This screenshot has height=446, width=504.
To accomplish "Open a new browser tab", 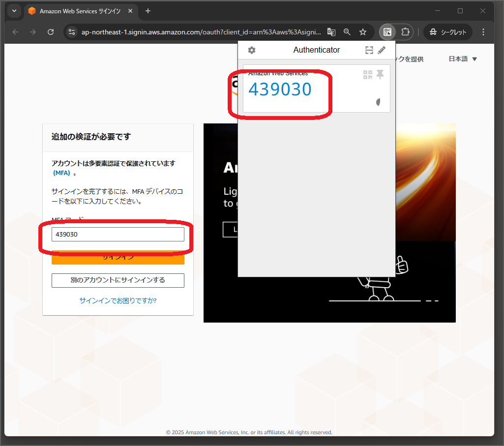I will pyautogui.click(x=148, y=11).
